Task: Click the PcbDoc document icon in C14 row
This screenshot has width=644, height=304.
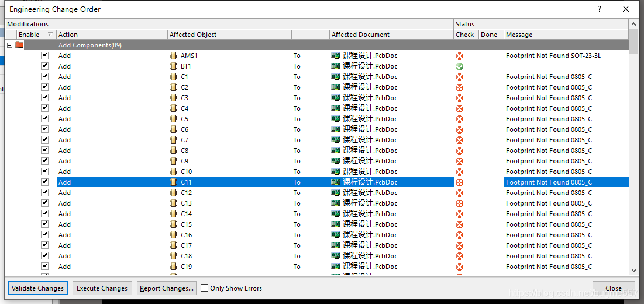Action: click(x=336, y=214)
